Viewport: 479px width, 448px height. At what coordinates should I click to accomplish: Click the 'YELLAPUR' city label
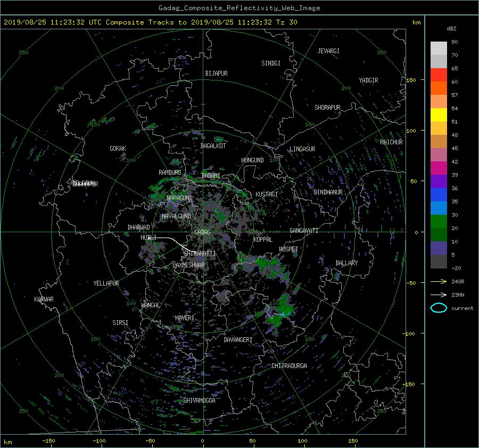tap(106, 283)
